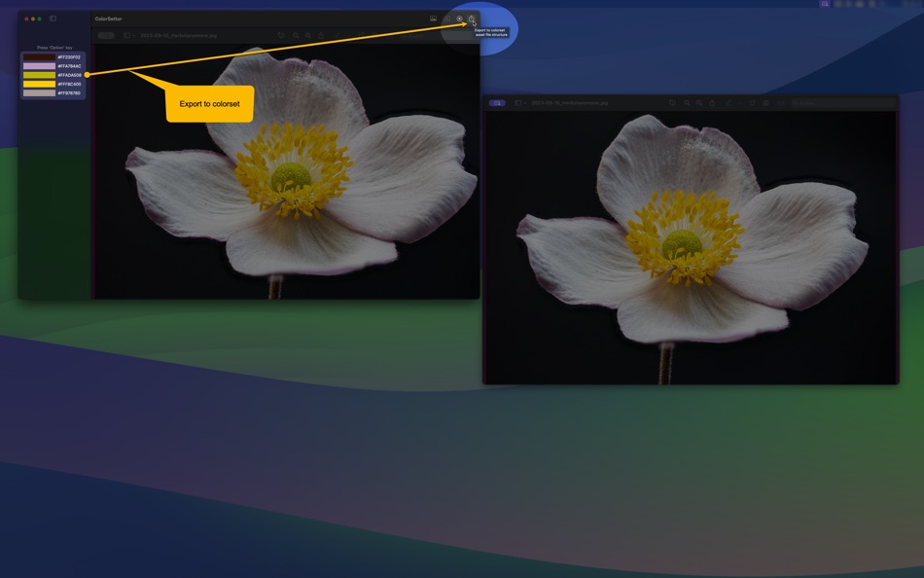This screenshot has width=924, height=578.
Task: Click the markup pen icon in the right Preview window
Action: pos(729,102)
